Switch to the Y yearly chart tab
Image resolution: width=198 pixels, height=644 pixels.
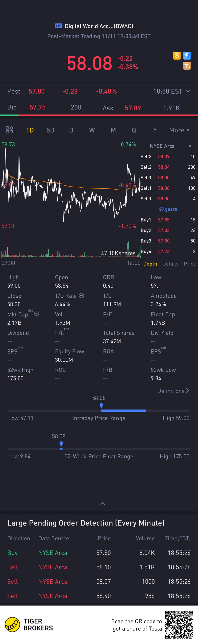155,130
